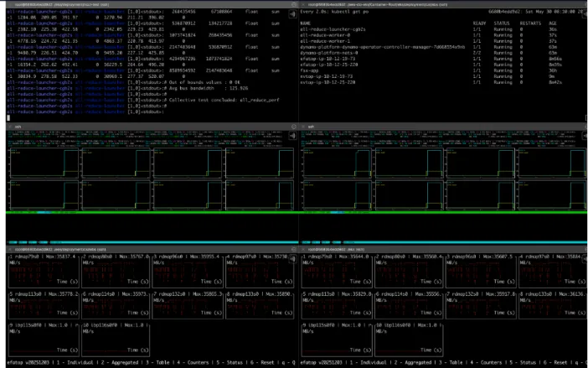The height and width of the screenshot is (368, 588).
Task: Close the left efatop pane
Action: coord(10,249)
